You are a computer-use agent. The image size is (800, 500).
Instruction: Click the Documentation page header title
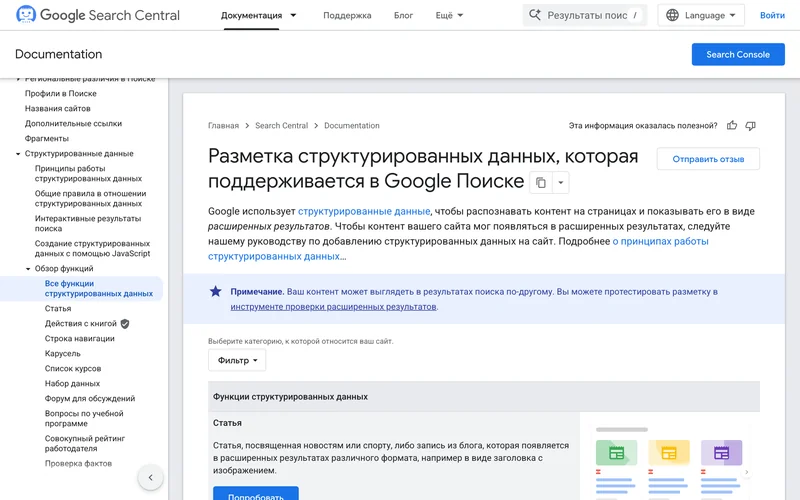click(x=59, y=54)
